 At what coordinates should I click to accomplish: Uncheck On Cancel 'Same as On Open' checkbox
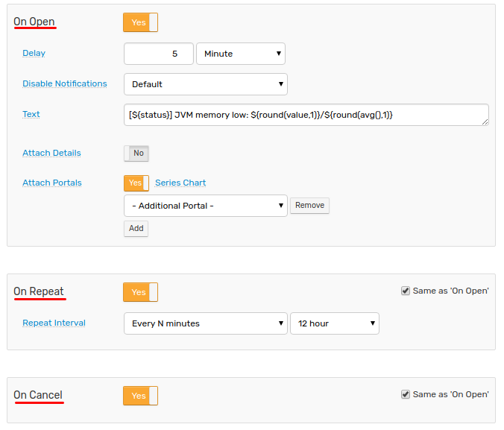click(x=406, y=394)
